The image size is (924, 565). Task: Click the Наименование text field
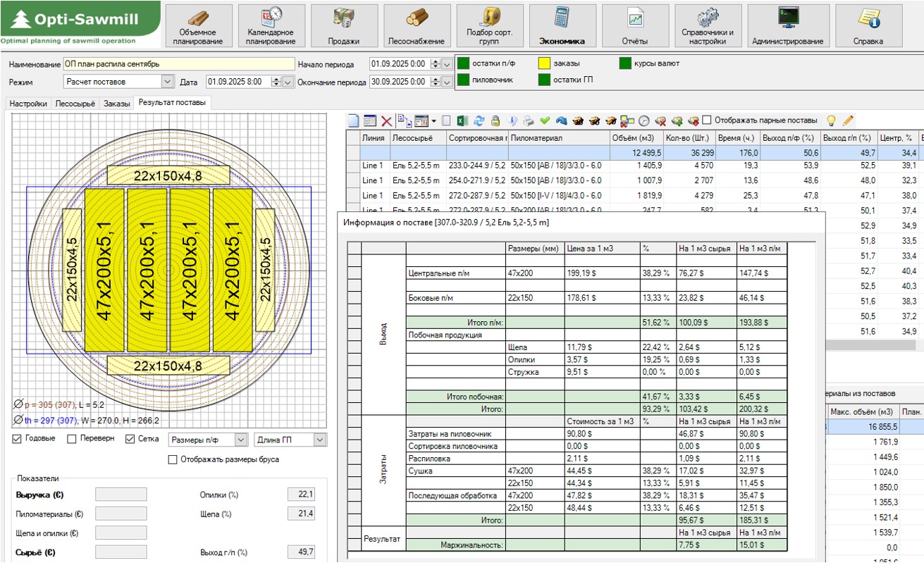pyautogui.click(x=178, y=64)
